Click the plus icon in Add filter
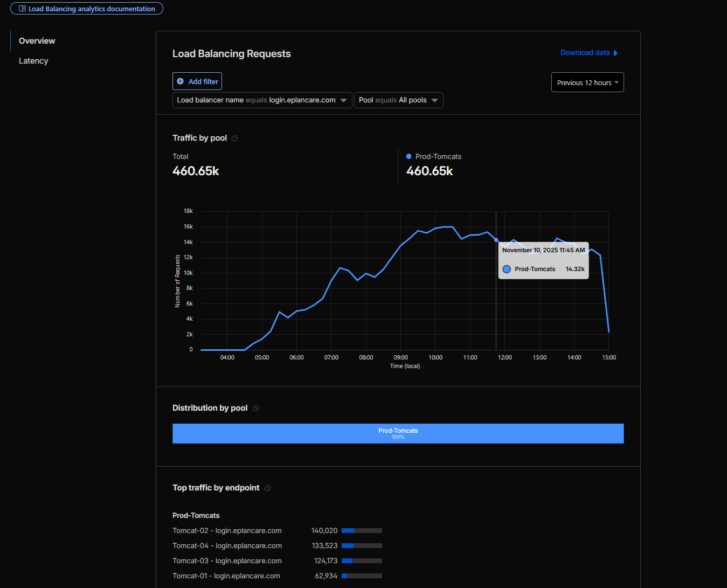Viewport: 727px width, 588px height. coord(181,81)
